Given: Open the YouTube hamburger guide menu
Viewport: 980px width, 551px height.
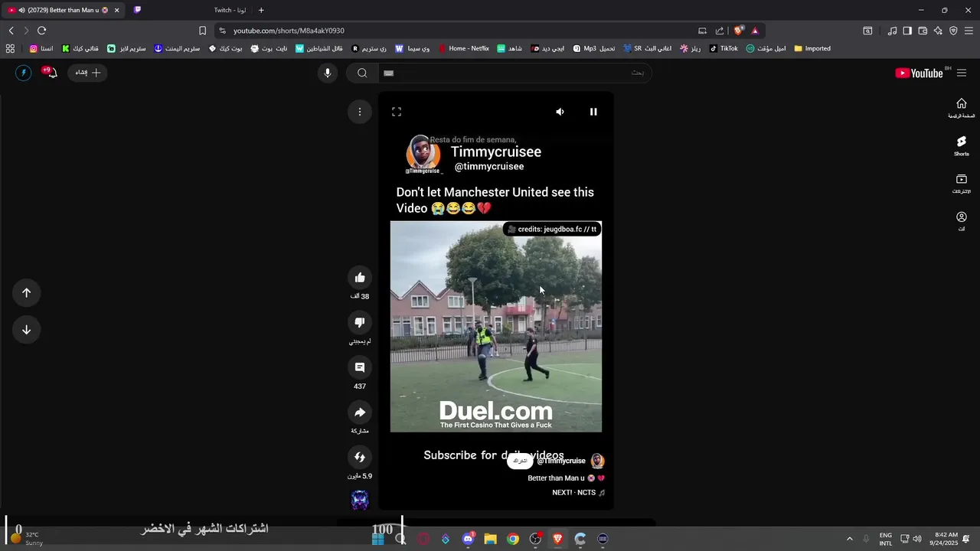Looking at the screenshot, I should [962, 73].
